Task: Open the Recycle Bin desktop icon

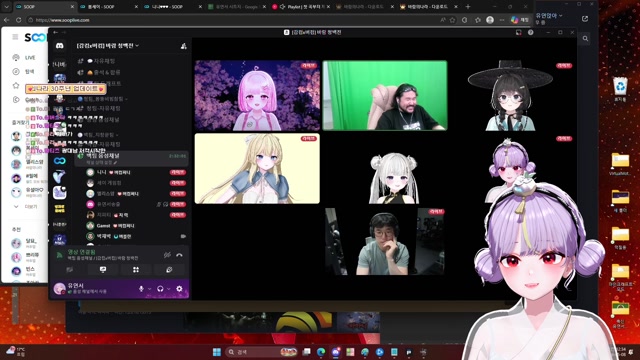Action: 620,90
